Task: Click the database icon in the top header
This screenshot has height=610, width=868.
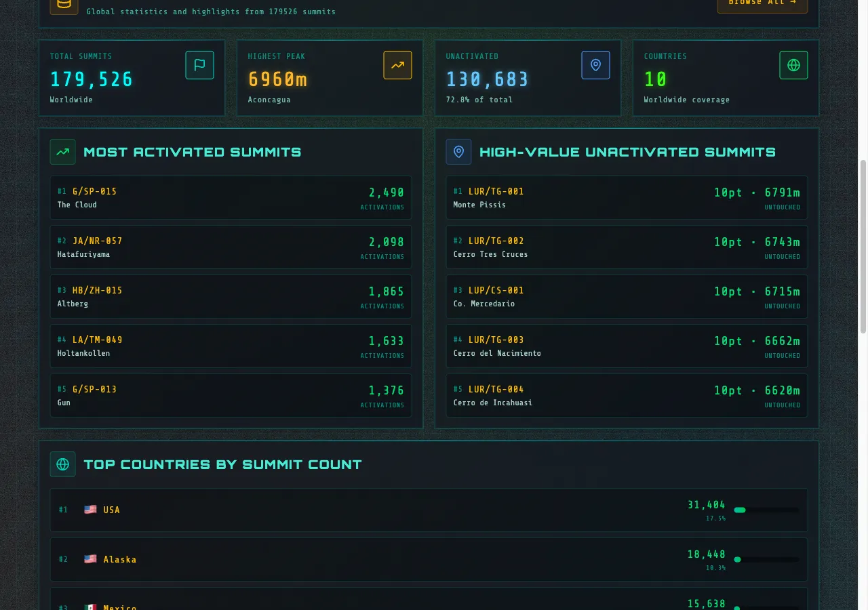Action: (x=64, y=4)
